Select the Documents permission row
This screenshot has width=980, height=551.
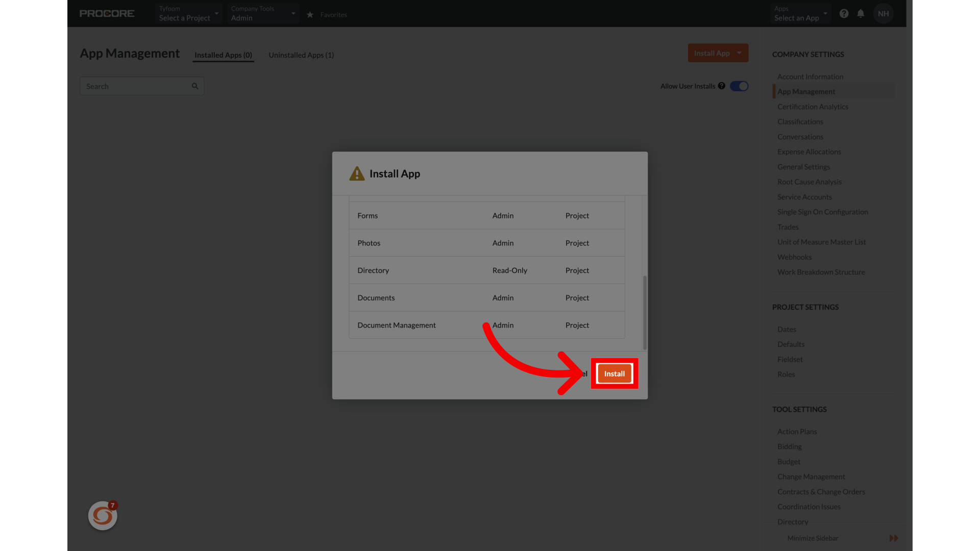pos(487,298)
